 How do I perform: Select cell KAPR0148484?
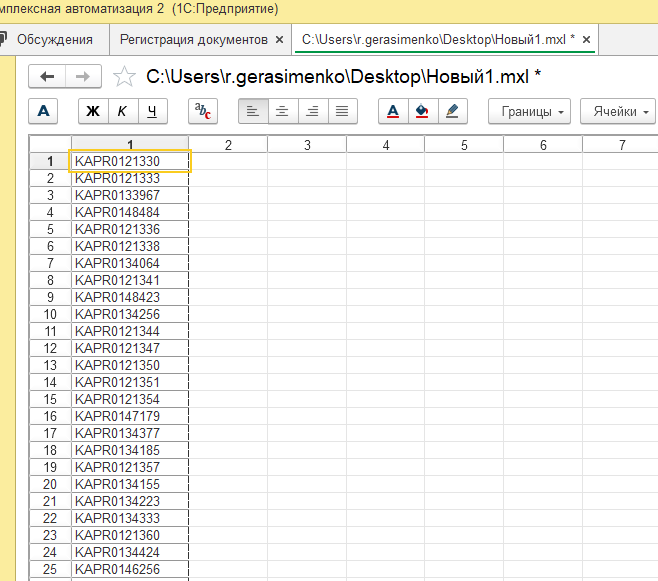point(130,212)
